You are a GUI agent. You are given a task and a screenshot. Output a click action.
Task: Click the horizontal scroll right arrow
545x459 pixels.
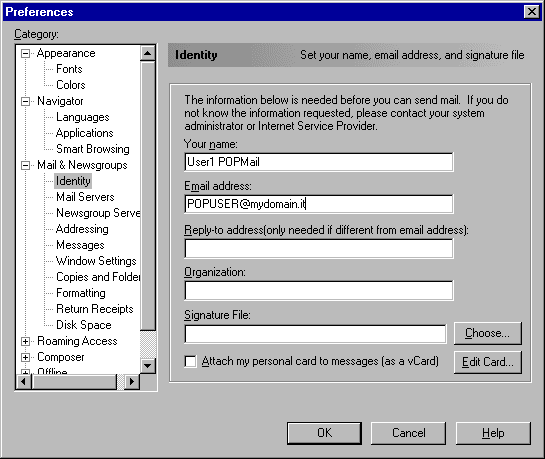coord(132,382)
